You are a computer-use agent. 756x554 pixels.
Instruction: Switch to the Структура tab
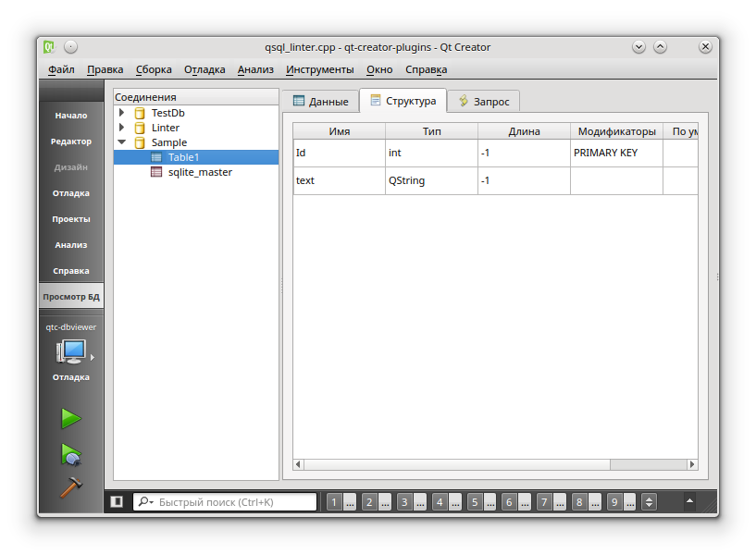403,101
